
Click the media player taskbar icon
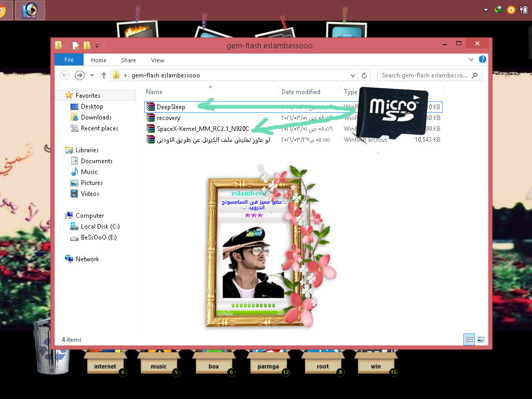pyautogui.click(x=30, y=10)
